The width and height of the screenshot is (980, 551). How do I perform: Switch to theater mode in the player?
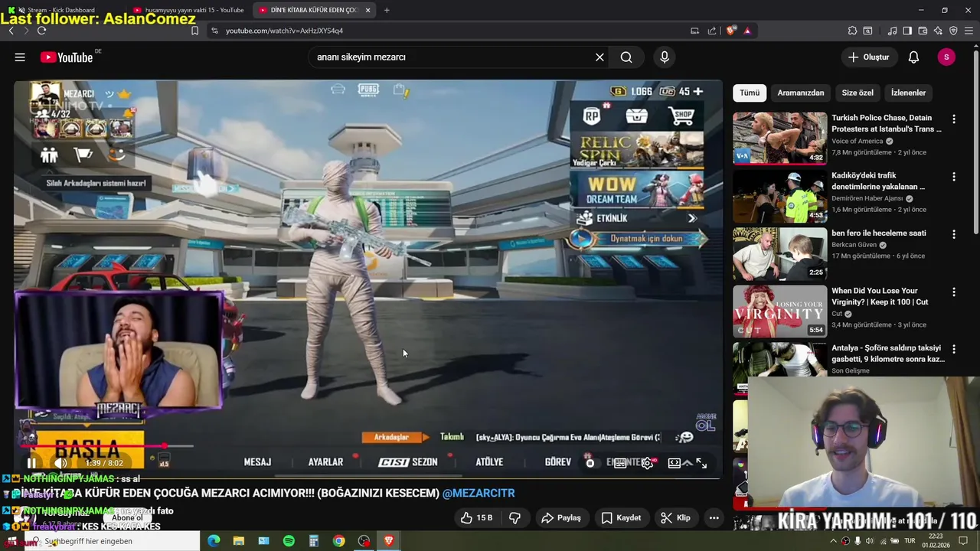(x=675, y=463)
